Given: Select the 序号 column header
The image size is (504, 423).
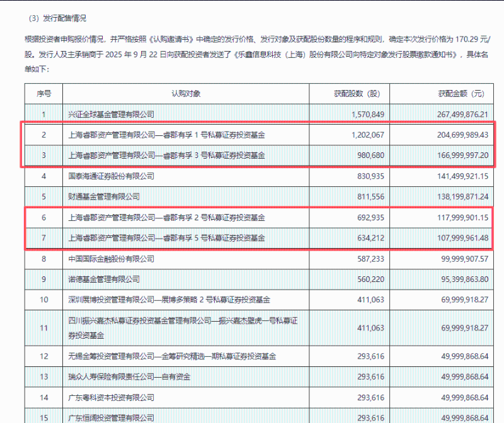Looking at the screenshot, I should [43, 94].
